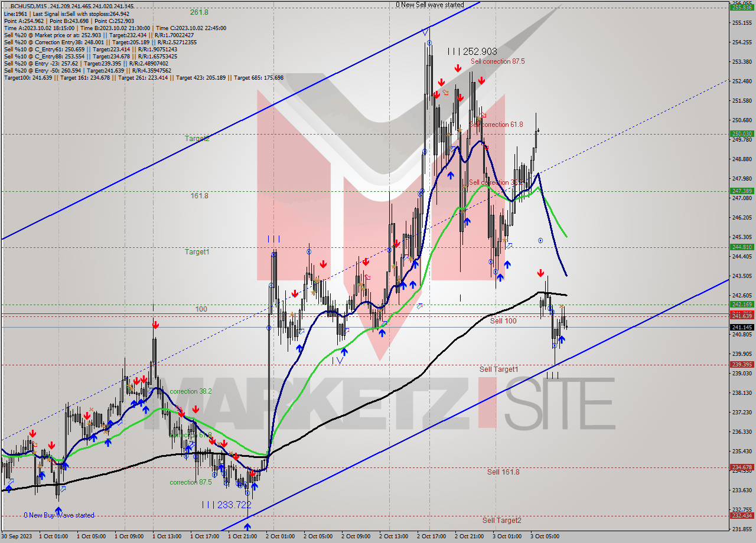Click the '2 Oct 17:00' time label

432,537
